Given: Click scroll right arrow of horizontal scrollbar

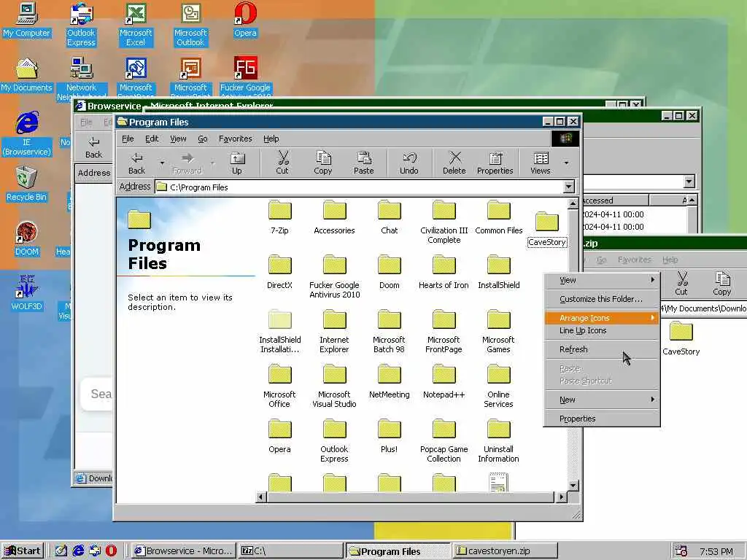Looking at the screenshot, I should click(561, 497).
